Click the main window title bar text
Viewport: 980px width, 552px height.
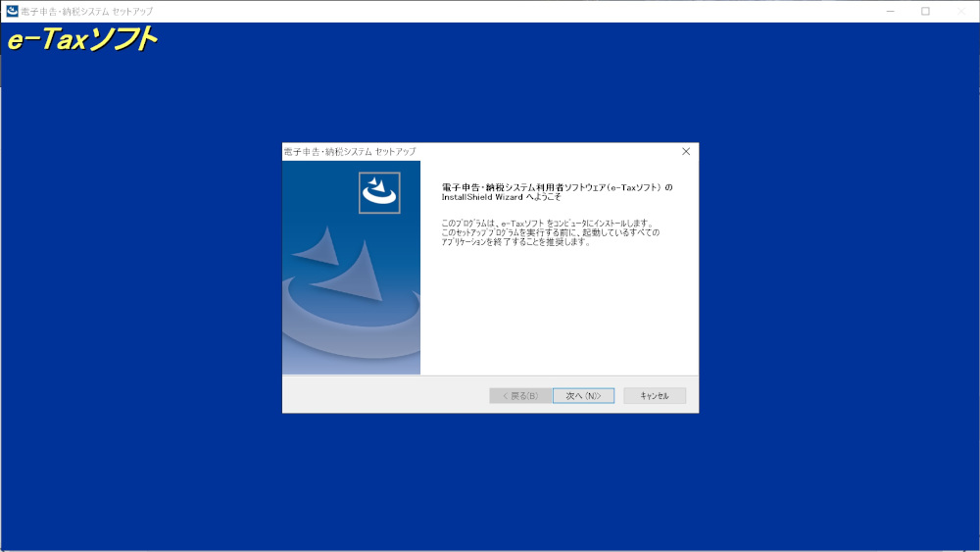(x=87, y=11)
